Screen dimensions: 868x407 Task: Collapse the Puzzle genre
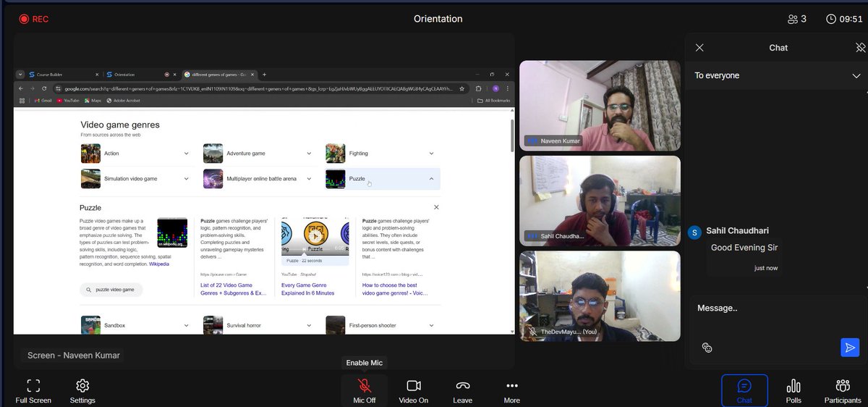(432, 178)
